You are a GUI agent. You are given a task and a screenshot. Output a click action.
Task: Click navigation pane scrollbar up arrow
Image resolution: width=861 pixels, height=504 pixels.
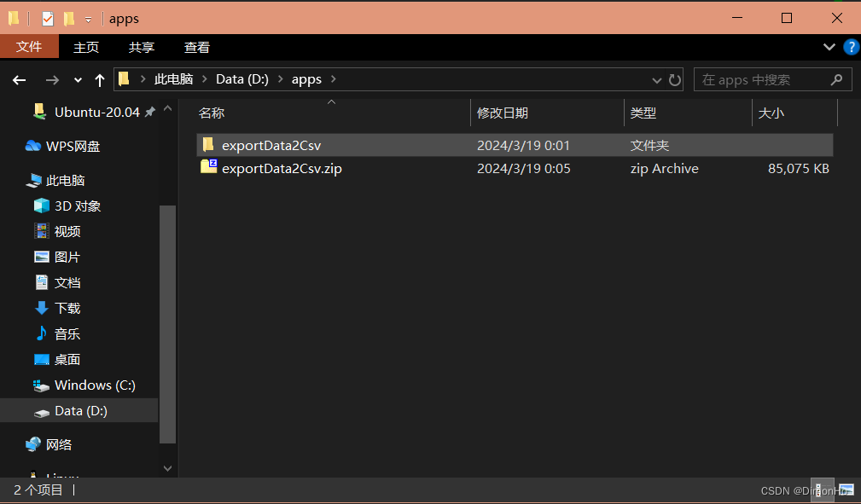point(168,108)
